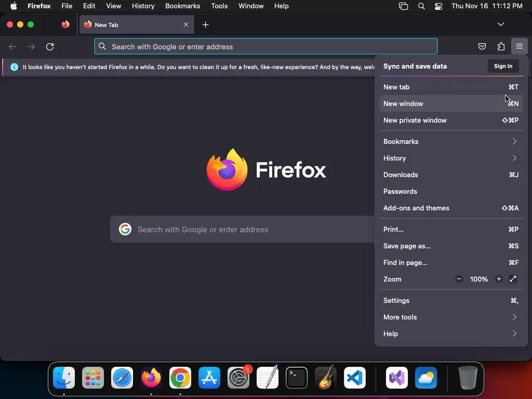Expand the History submenu in panel
Screen dimensions: 532x399
[x=451, y=158]
